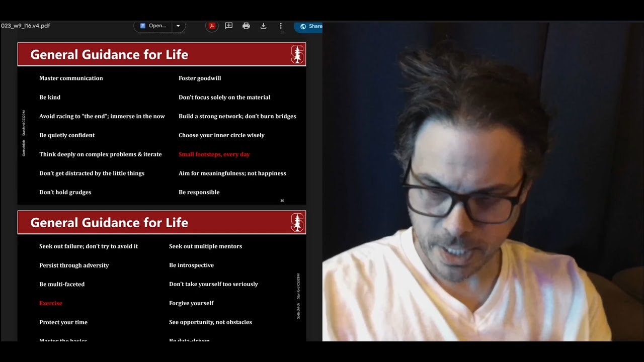Click the Stanford tree logo on second slide
644x362 pixels.
pos(297,222)
